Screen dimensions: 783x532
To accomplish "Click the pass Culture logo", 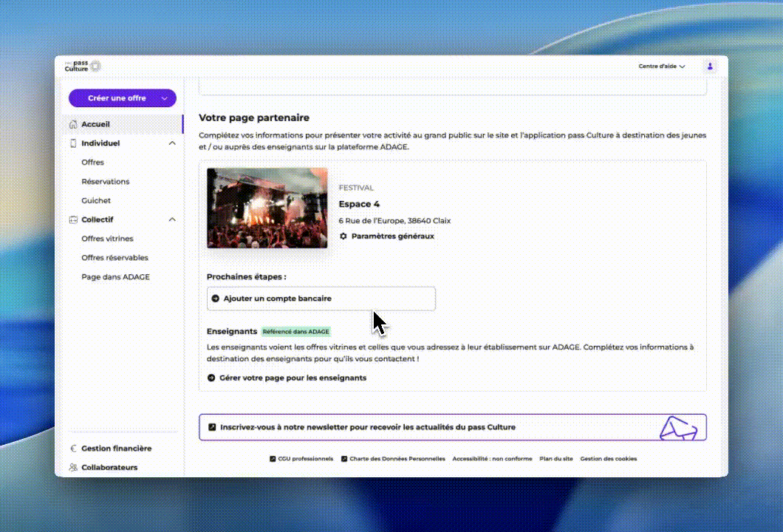I will pyautogui.click(x=83, y=66).
